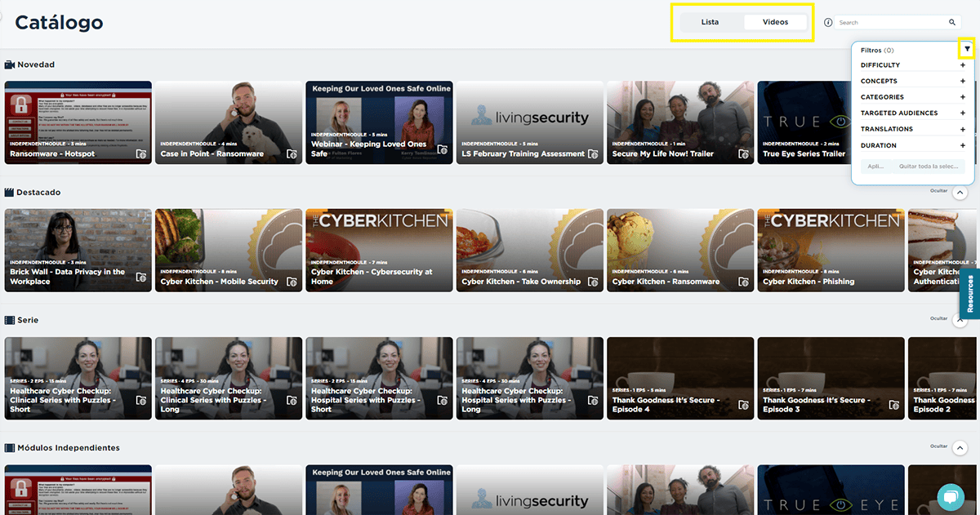Image resolution: width=980 pixels, height=515 pixels.
Task: Click folder icon on Hospital Series with Puzzles - Long
Action: 593,401
